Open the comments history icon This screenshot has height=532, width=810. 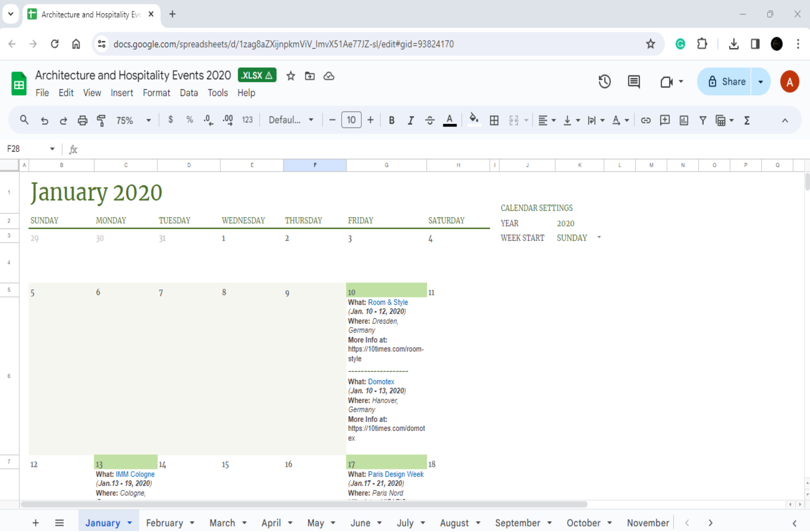(634, 82)
